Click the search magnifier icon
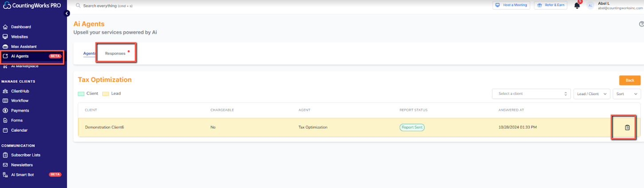 click(78, 6)
